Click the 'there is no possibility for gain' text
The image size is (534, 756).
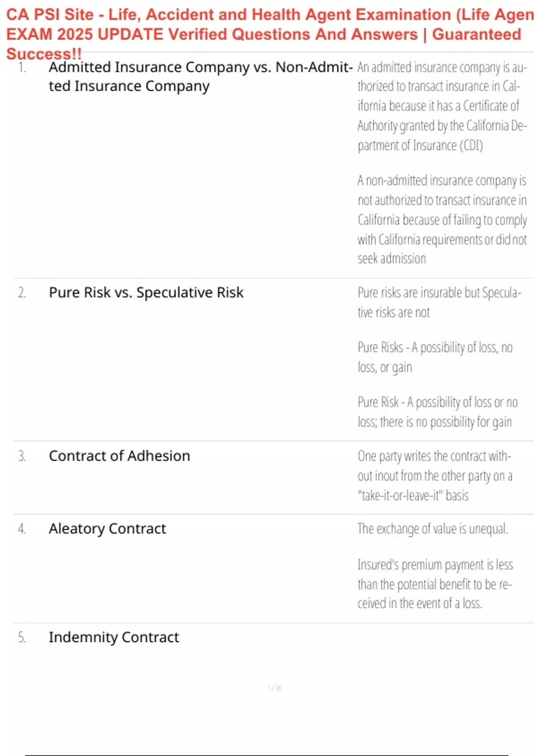click(446, 422)
